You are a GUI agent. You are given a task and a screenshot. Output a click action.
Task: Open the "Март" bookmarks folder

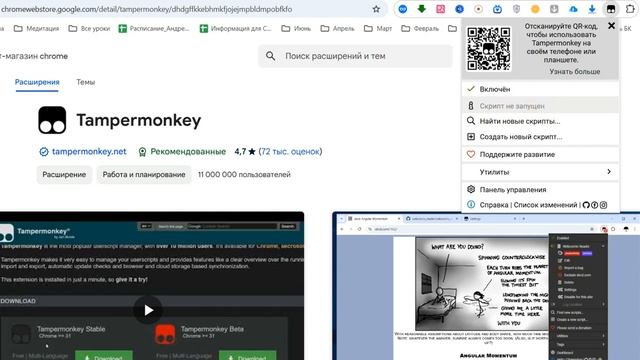pyautogui.click(x=378, y=29)
